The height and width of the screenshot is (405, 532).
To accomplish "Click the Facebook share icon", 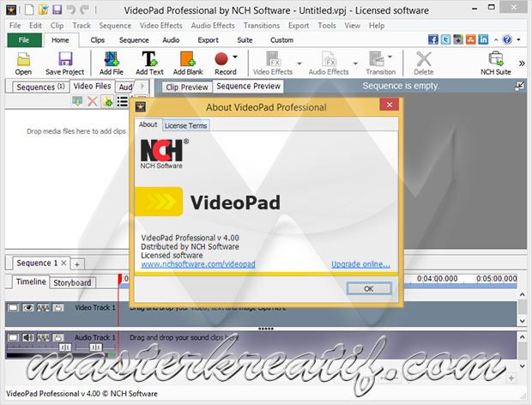I will pyautogui.click(x=433, y=39).
